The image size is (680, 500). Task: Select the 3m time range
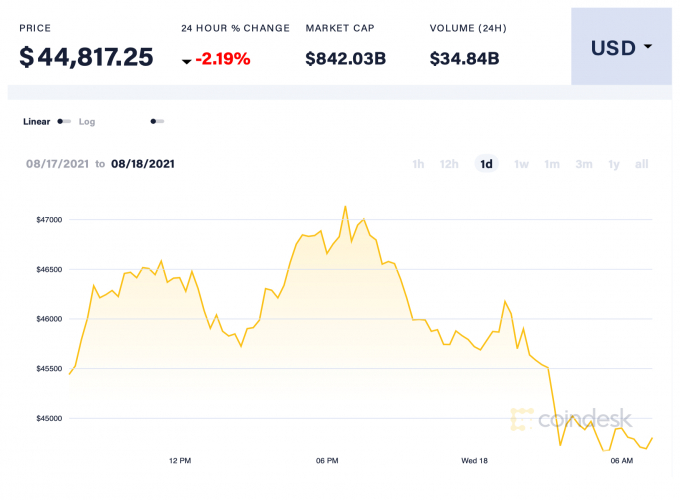584,164
